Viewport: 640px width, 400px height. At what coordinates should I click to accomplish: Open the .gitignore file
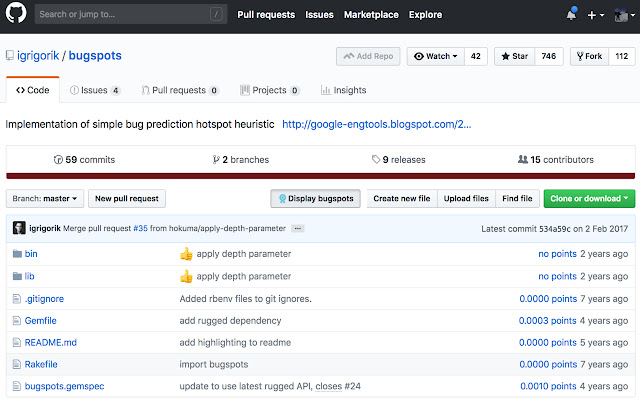click(x=44, y=299)
